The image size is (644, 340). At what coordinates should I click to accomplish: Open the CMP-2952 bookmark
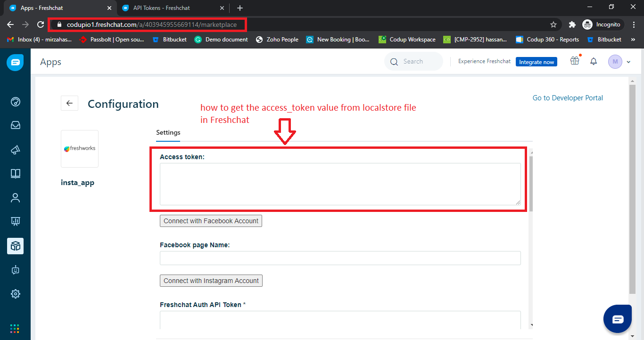point(475,40)
